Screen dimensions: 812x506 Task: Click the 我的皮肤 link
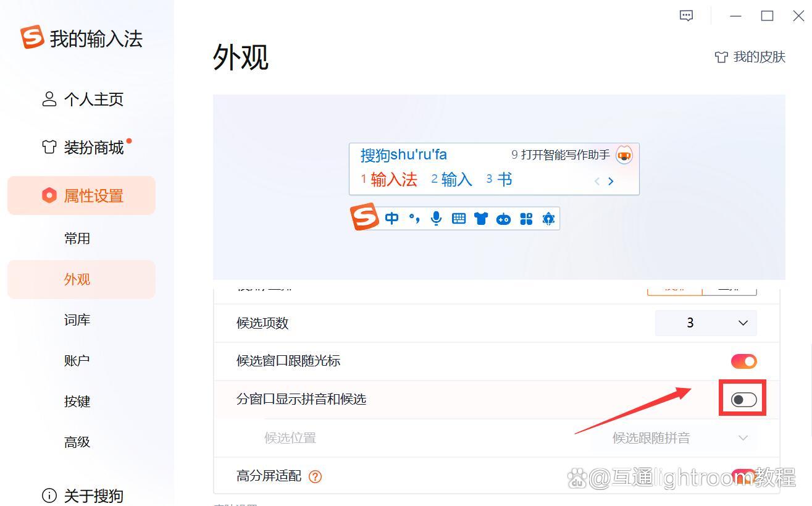coord(750,56)
